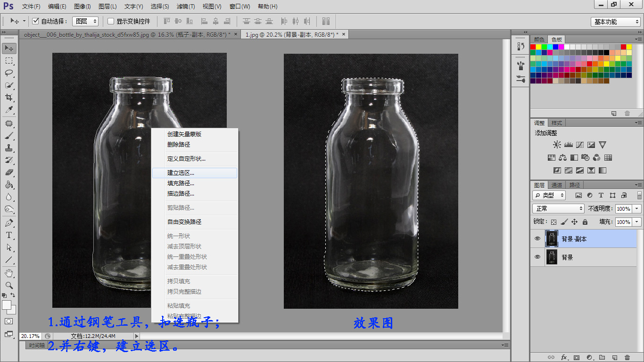Choose 描边路径... from context menu
Viewport: 644px width, 362px height.
tap(195, 194)
